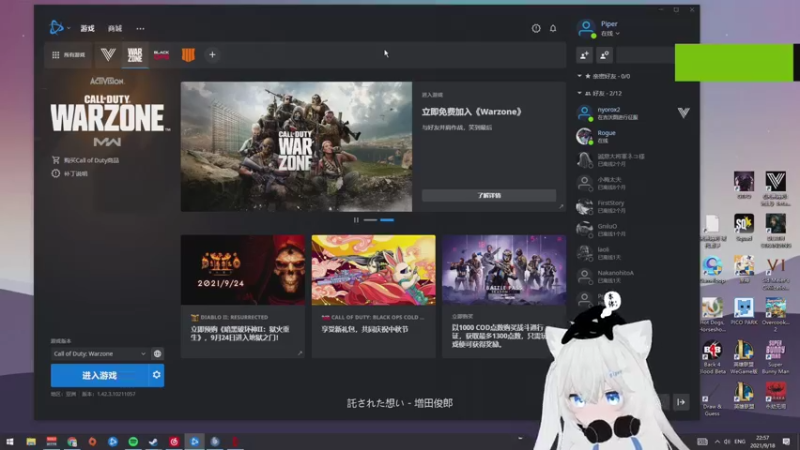Open Piper online status dropdown
Screen dimensions: 800x450
pos(610,34)
